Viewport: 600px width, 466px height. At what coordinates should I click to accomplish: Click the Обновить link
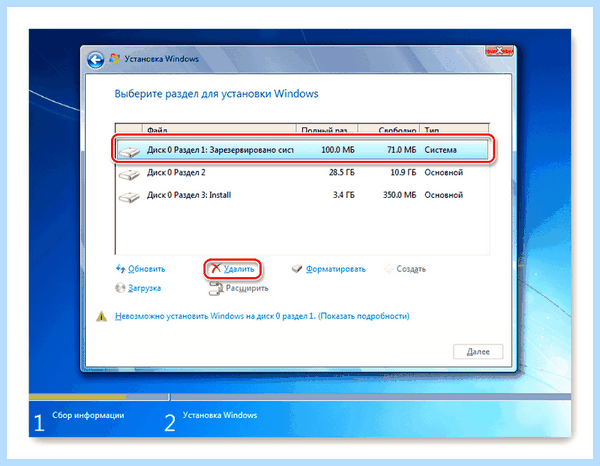point(147,269)
